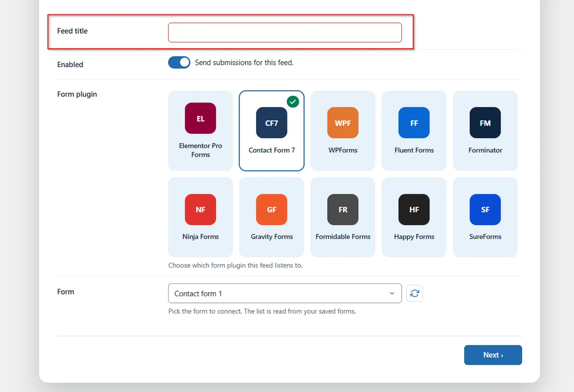Select the NF Ninja Forms icon
Screen dimensions: 574x392
[x=200, y=209]
